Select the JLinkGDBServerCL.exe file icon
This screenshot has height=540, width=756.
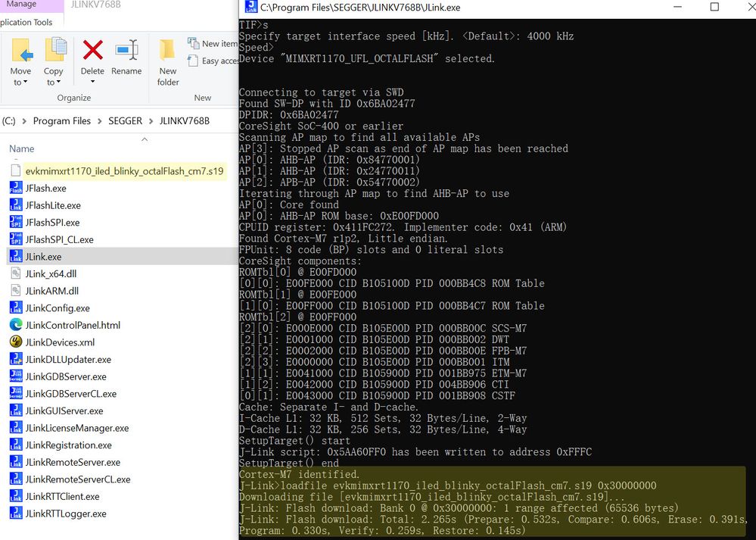[16, 393]
